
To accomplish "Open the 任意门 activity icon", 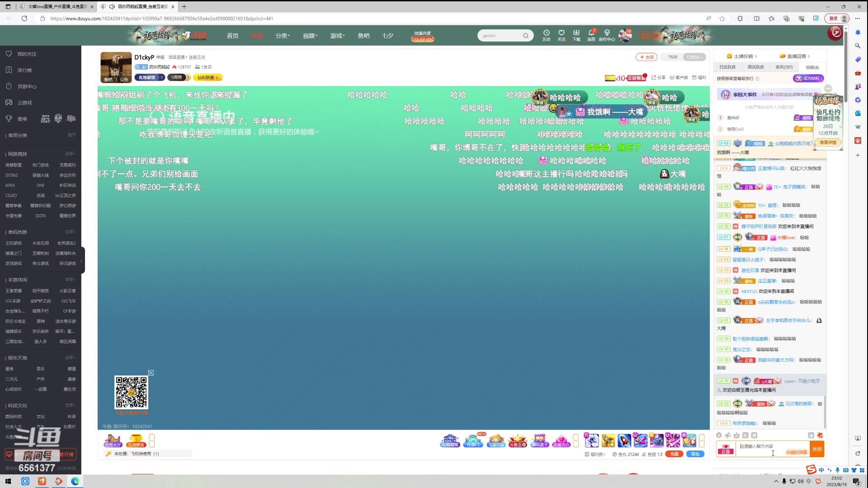I will click(473, 441).
